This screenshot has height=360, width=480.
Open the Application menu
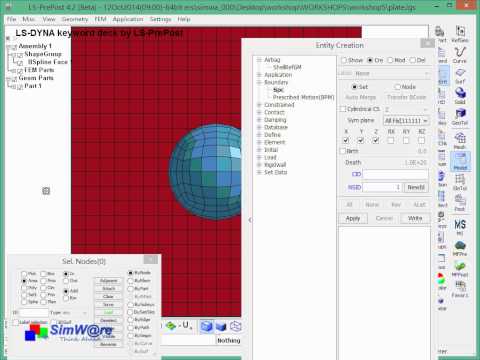pyautogui.click(x=128, y=19)
